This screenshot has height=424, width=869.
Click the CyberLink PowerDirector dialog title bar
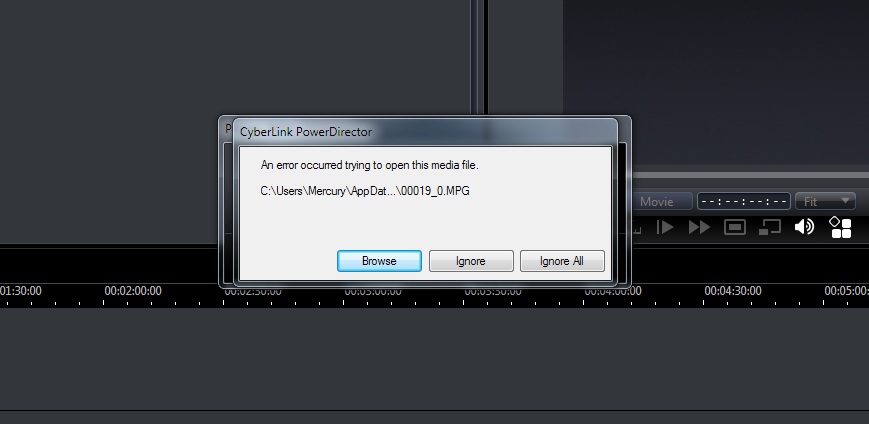point(425,132)
